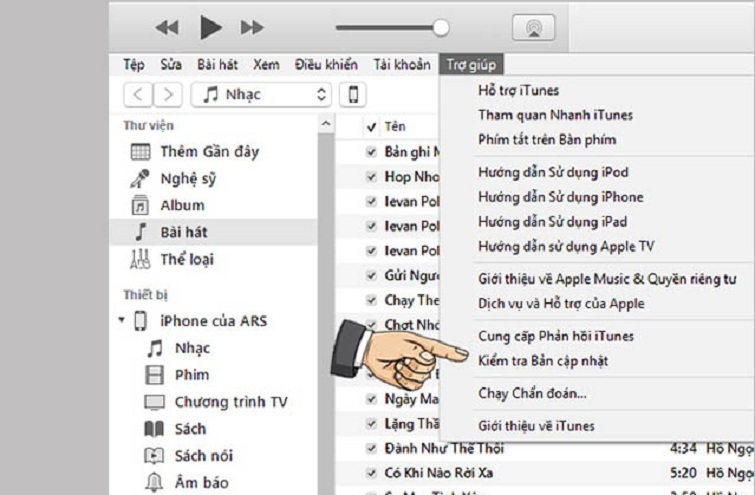Skip forward to next track

252,27
